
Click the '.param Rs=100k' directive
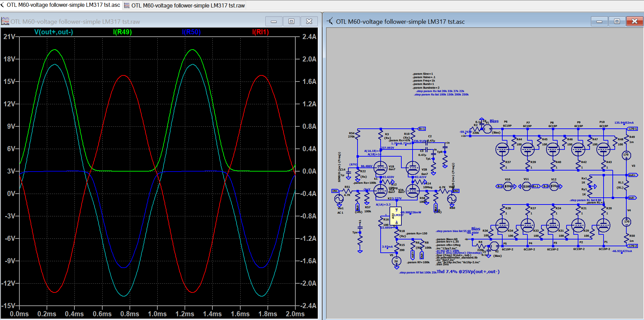(x=364, y=183)
